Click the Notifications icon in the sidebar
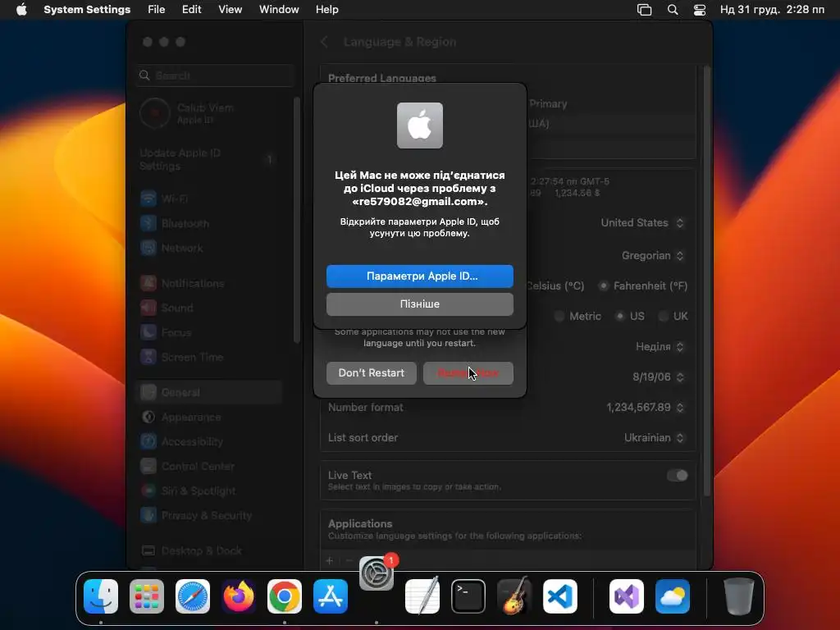The height and width of the screenshot is (630, 840). (x=148, y=283)
